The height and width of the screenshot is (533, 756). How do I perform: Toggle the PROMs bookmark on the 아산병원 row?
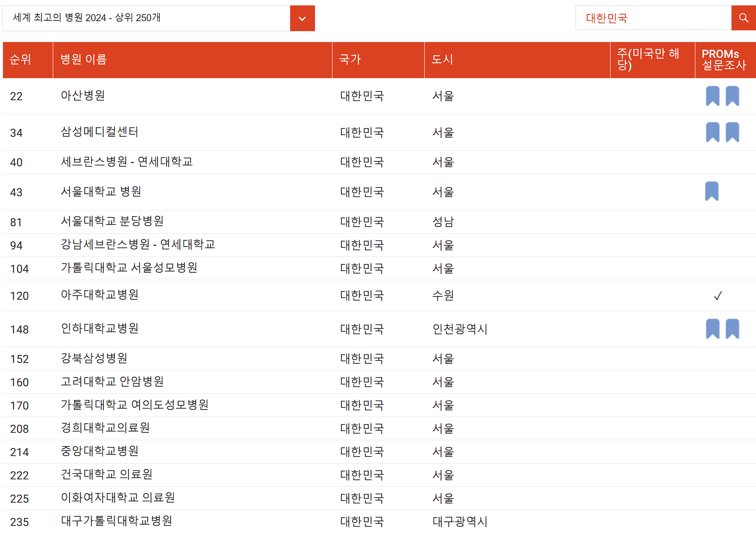[713, 96]
